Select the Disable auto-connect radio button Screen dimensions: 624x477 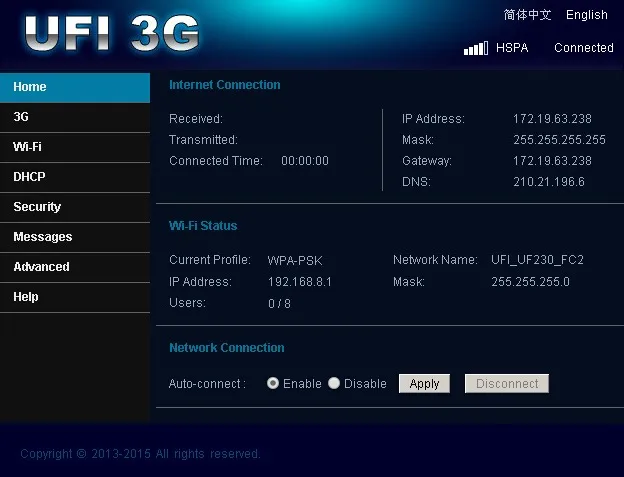[334, 383]
